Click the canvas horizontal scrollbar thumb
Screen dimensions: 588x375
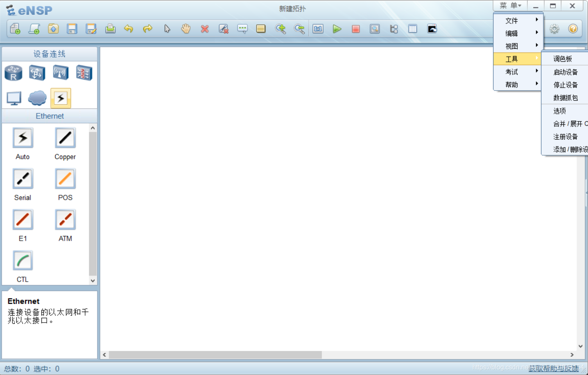215,355
